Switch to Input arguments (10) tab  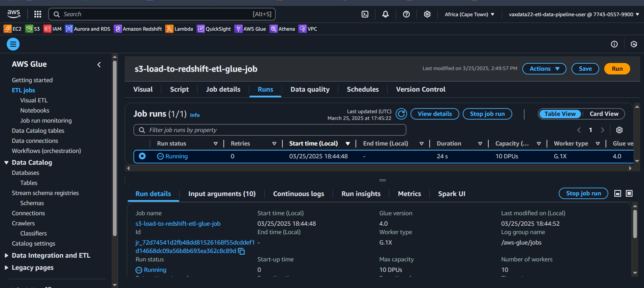pyautogui.click(x=222, y=194)
